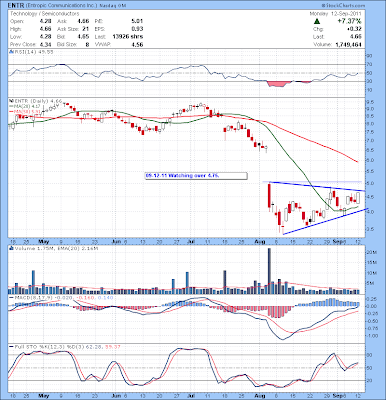
Task: Click the RSI(14) panel legend icon
Action: point(11,52)
